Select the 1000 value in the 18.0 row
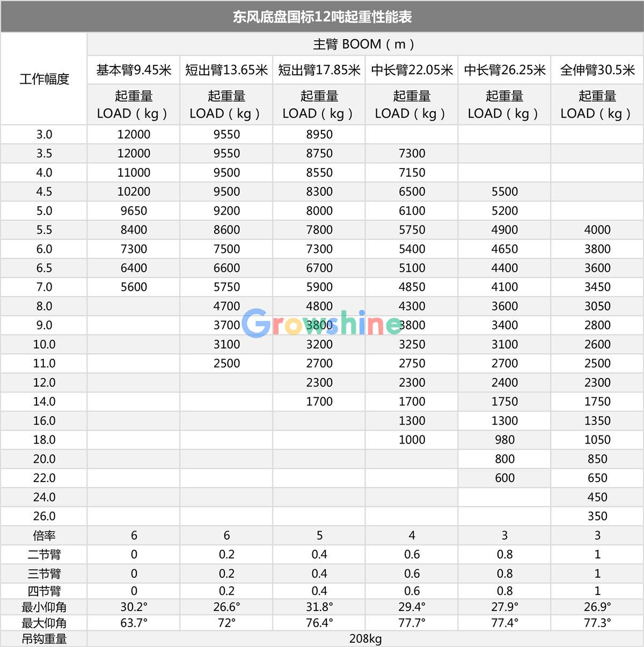This screenshot has height=647, width=644. 412,440
